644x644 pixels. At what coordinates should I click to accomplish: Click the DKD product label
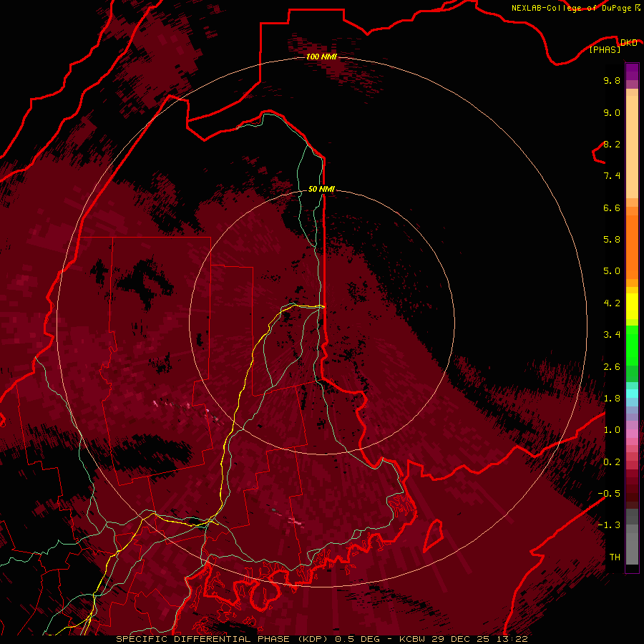pyautogui.click(x=628, y=42)
